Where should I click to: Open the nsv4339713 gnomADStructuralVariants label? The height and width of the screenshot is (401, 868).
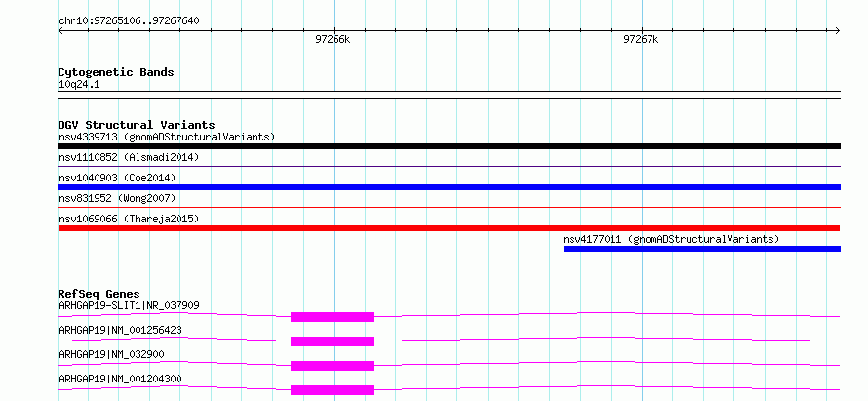click(x=167, y=137)
